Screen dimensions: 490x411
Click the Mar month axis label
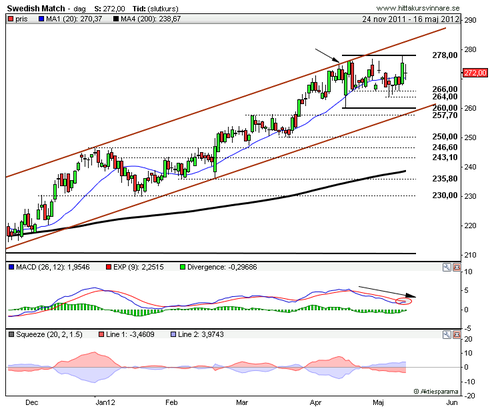pos(242,403)
